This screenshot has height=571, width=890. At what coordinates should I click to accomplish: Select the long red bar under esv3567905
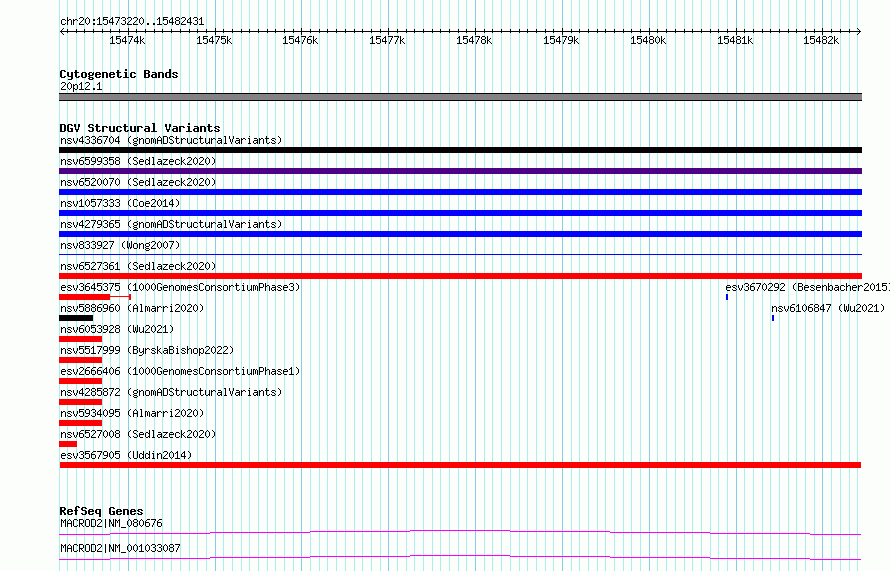coord(460,465)
